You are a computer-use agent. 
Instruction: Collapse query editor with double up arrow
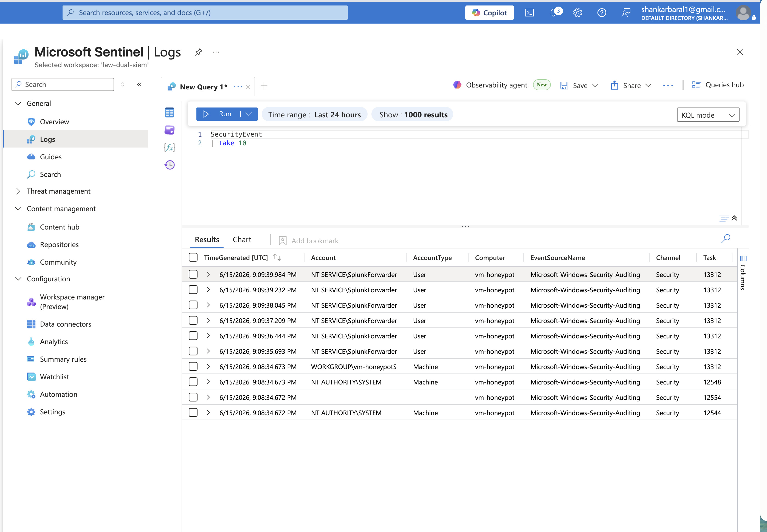tap(734, 218)
